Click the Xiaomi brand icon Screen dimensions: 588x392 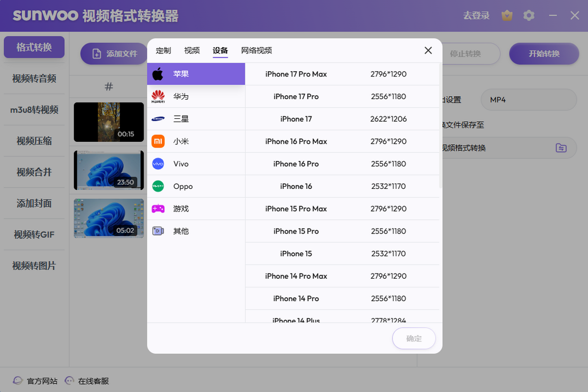[x=158, y=141]
